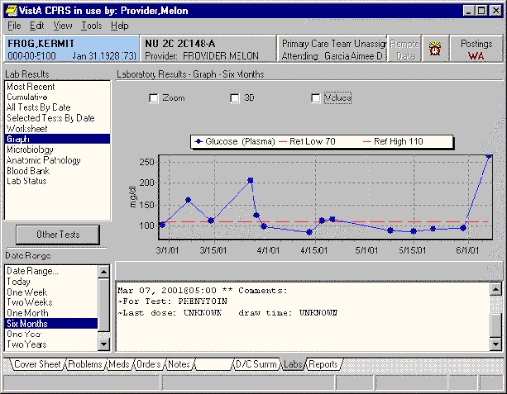Screen dimensions: 507x394
Task: Switch to the Meds tab
Action: [119, 364]
